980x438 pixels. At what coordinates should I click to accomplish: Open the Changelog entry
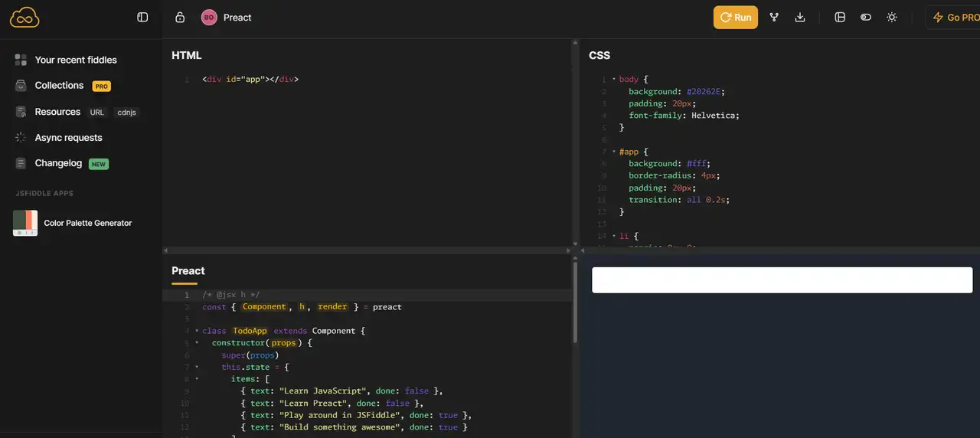(58, 163)
